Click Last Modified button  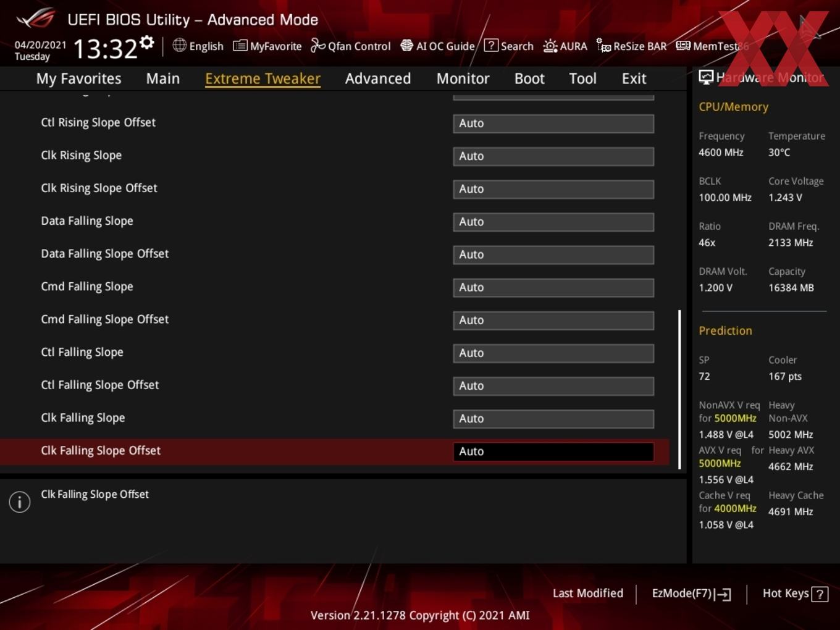587,593
